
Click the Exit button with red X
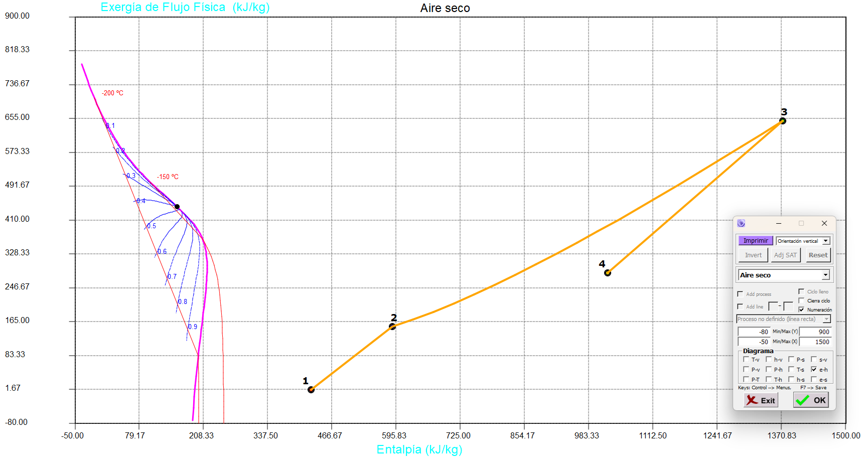click(x=761, y=400)
